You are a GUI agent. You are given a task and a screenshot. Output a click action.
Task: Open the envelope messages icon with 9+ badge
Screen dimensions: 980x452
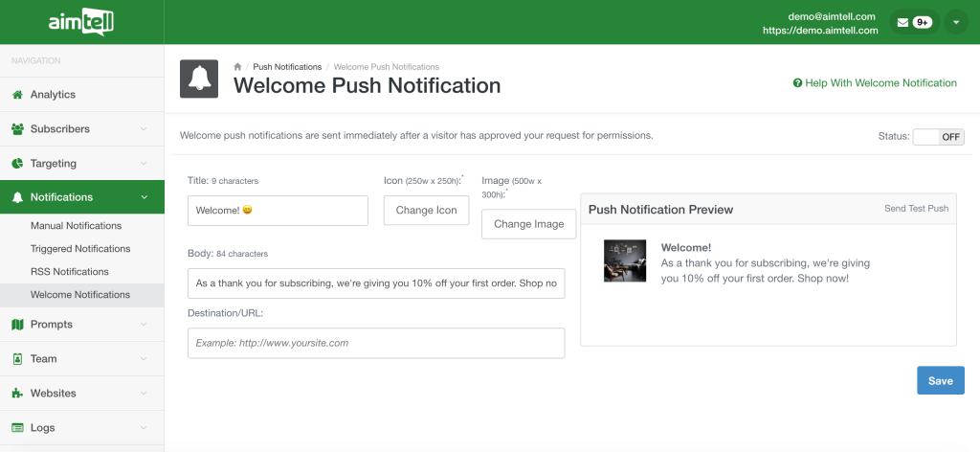(914, 23)
